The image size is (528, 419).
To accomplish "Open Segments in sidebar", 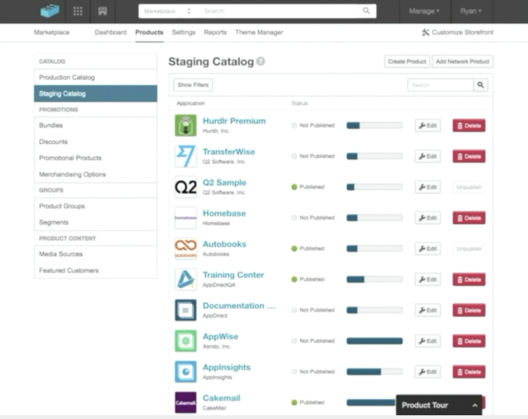I will (96, 222).
